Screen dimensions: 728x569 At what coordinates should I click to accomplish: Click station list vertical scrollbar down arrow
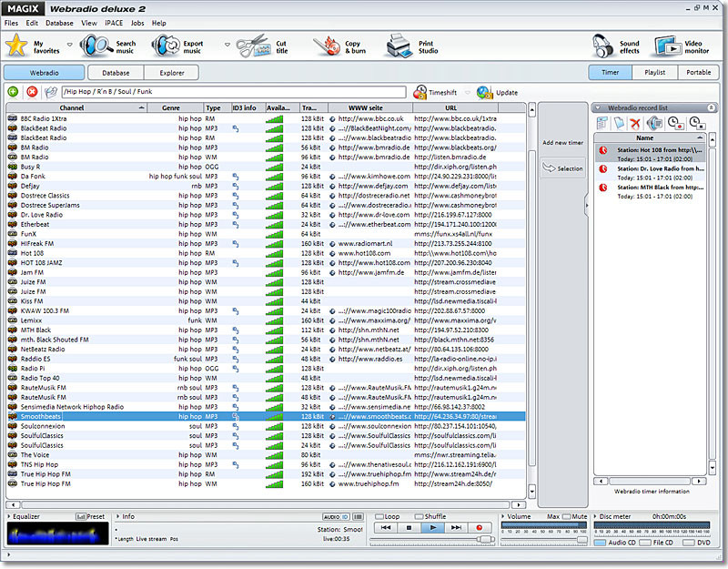(x=532, y=492)
